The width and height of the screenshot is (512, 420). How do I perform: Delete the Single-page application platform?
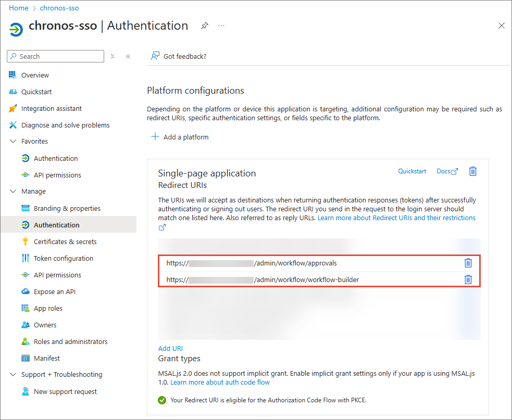click(x=473, y=171)
